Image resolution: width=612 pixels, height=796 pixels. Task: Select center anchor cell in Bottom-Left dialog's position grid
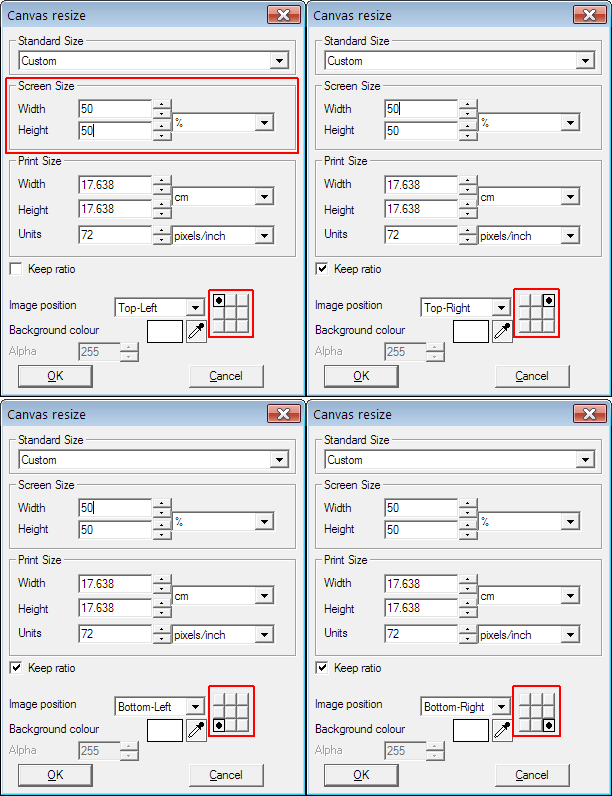tap(230, 712)
